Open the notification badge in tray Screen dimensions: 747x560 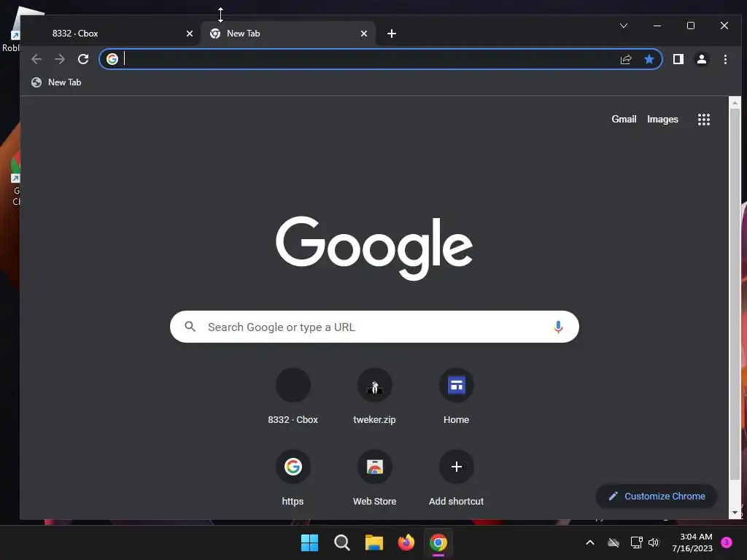pyautogui.click(x=726, y=542)
